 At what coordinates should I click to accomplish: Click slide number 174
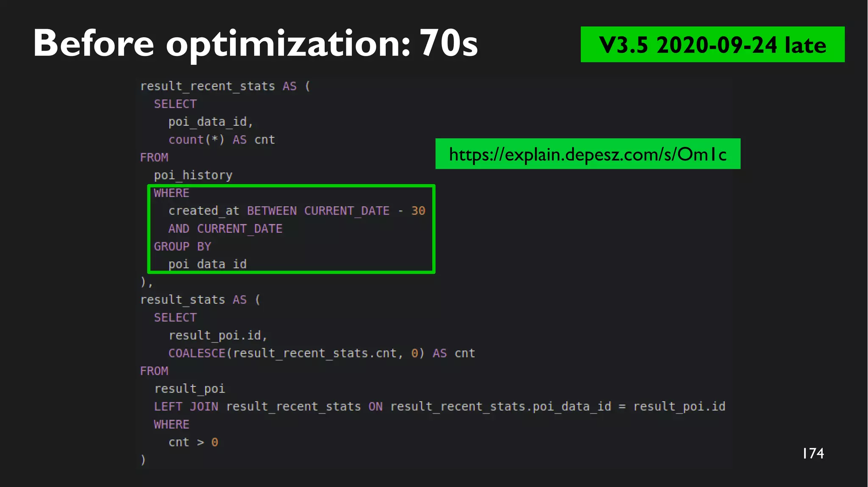pyautogui.click(x=813, y=454)
